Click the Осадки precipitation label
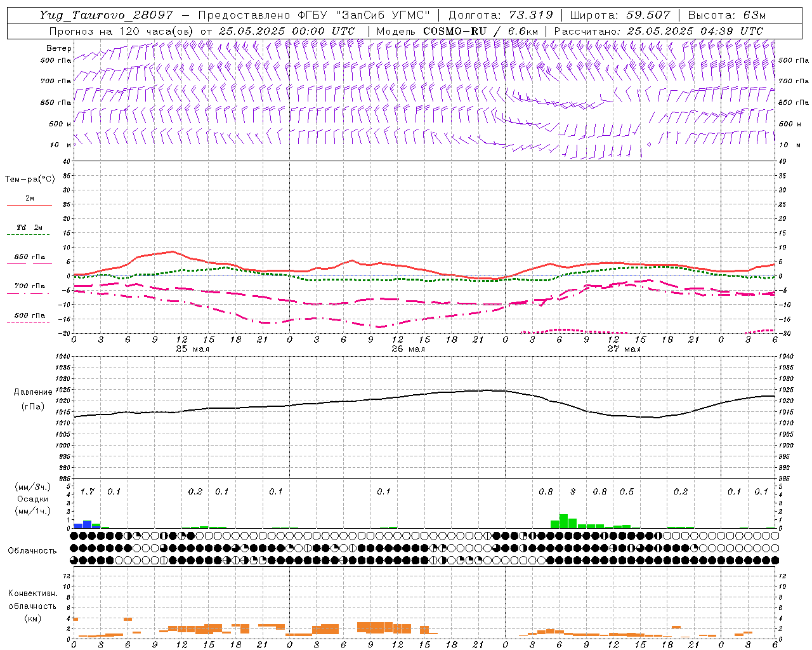This screenshot has width=812, height=650. 32,499
